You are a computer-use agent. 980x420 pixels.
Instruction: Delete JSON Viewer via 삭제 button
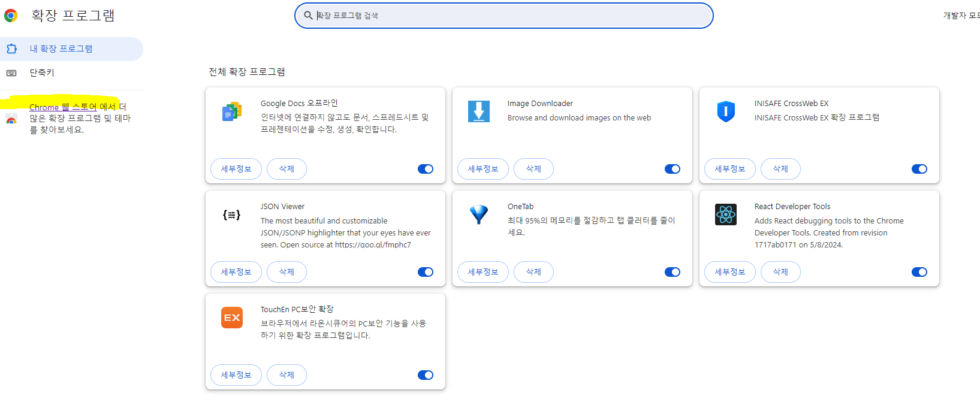(x=287, y=272)
